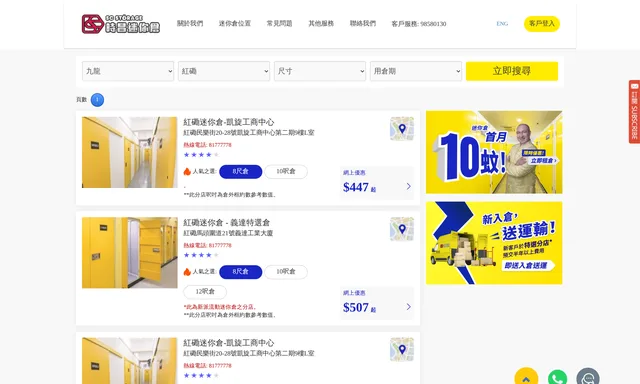Click the 首月10蚊 promo banner
Screen dimensions: 640x384
[x=494, y=152]
